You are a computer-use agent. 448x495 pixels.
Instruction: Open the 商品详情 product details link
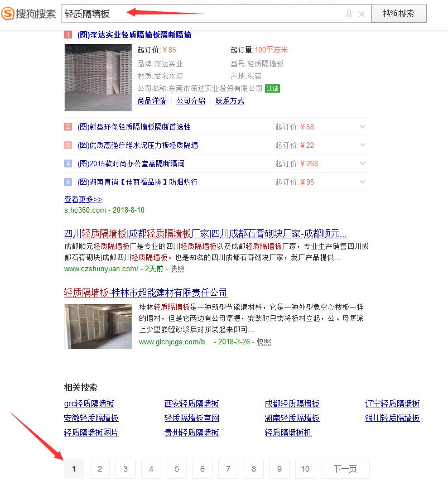click(152, 101)
